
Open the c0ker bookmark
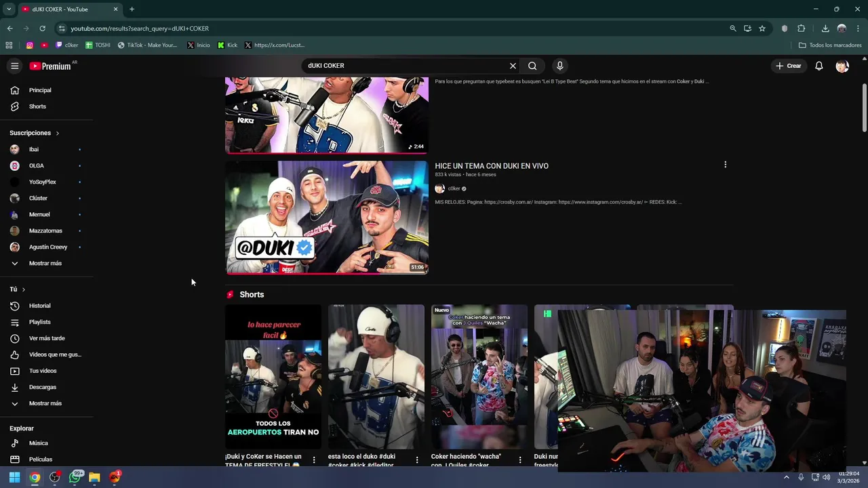67,45
